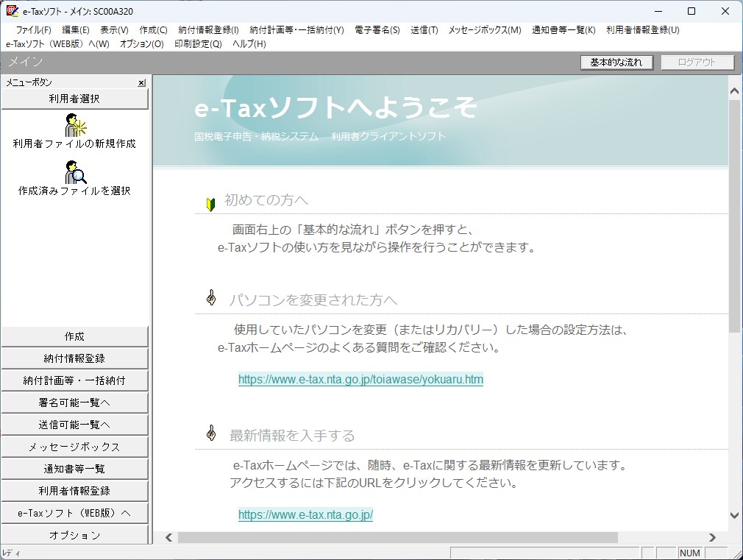
Task: Open the 納付計画等・一括納付(Y) menu
Action: point(296,30)
